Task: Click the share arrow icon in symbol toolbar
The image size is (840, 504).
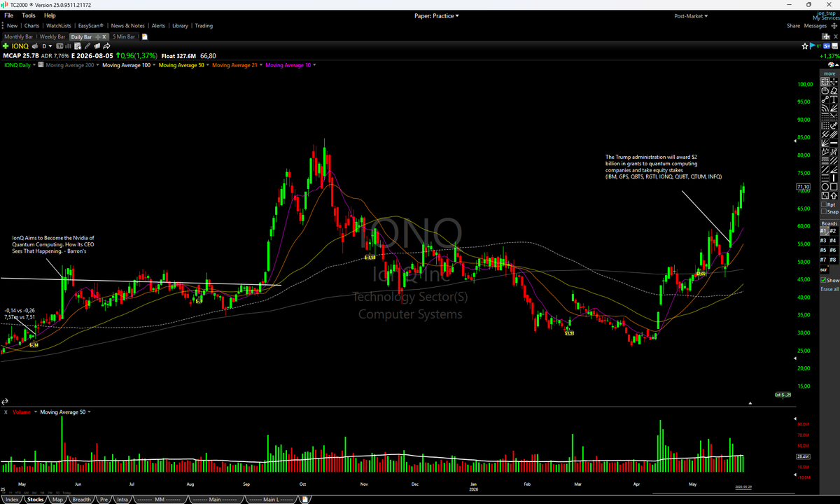Action: (106, 46)
